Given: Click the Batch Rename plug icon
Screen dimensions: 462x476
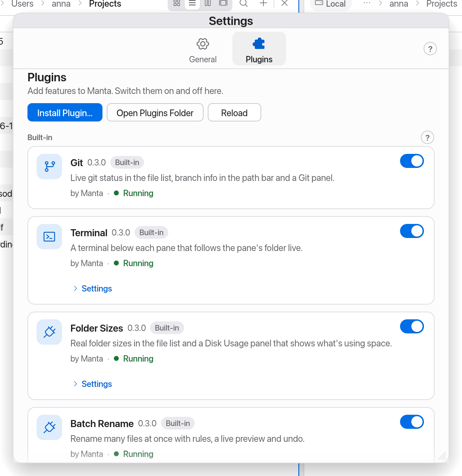Looking at the screenshot, I should 49,427.
